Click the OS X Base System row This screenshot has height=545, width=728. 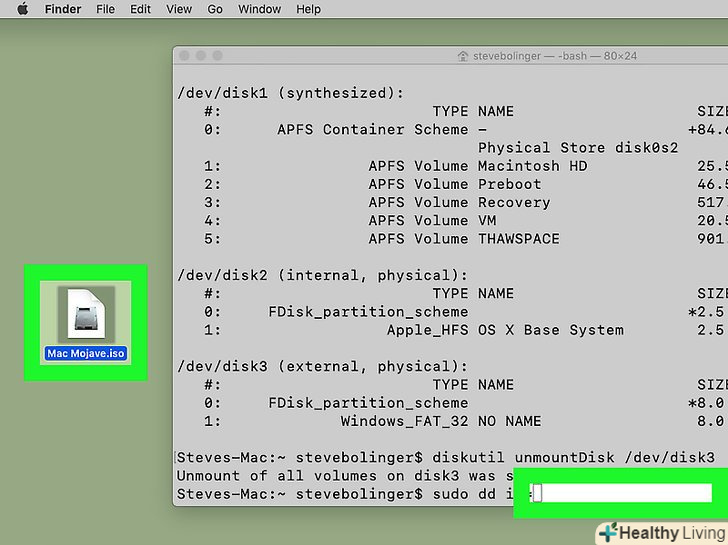[465, 330]
